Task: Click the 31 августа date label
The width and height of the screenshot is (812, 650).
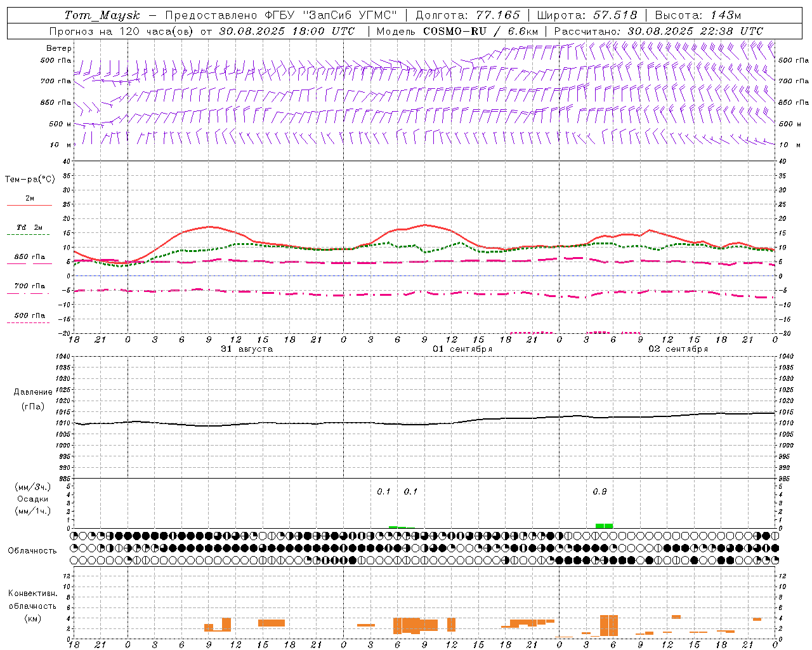Action: tap(247, 349)
